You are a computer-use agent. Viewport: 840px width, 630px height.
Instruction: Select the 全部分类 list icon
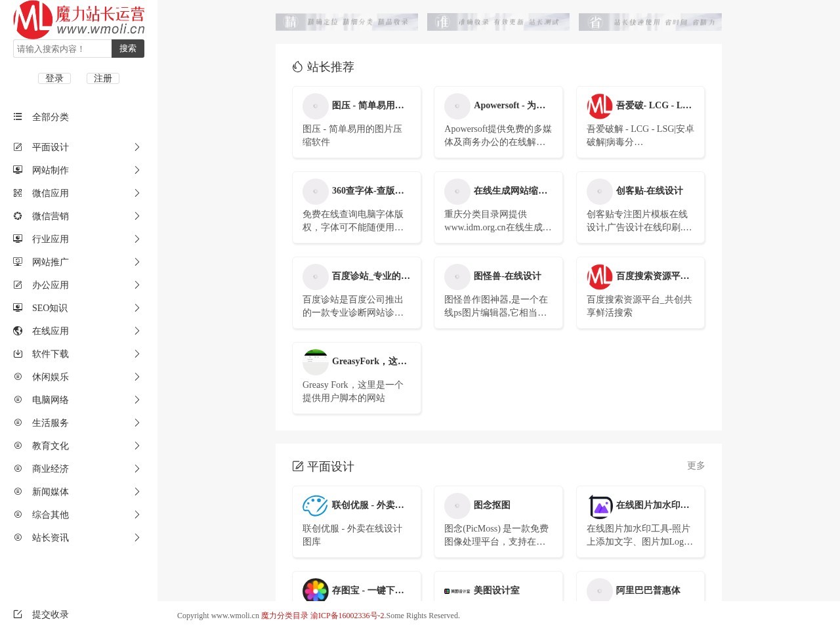(18, 117)
